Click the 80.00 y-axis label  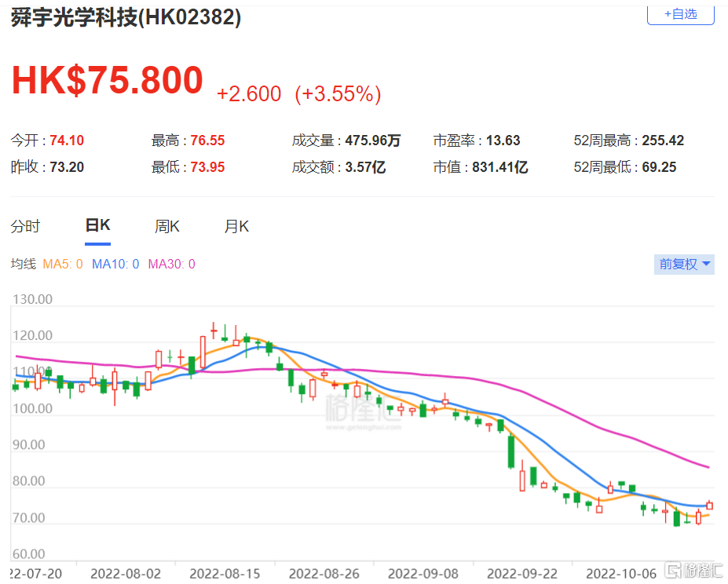[x=29, y=481]
